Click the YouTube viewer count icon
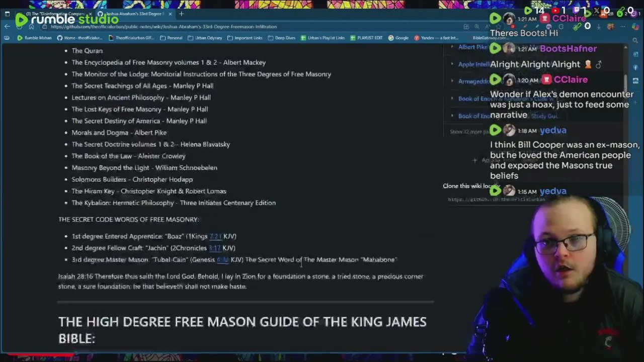Image resolution: width=644 pixels, height=362 pixels. tap(556, 10)
